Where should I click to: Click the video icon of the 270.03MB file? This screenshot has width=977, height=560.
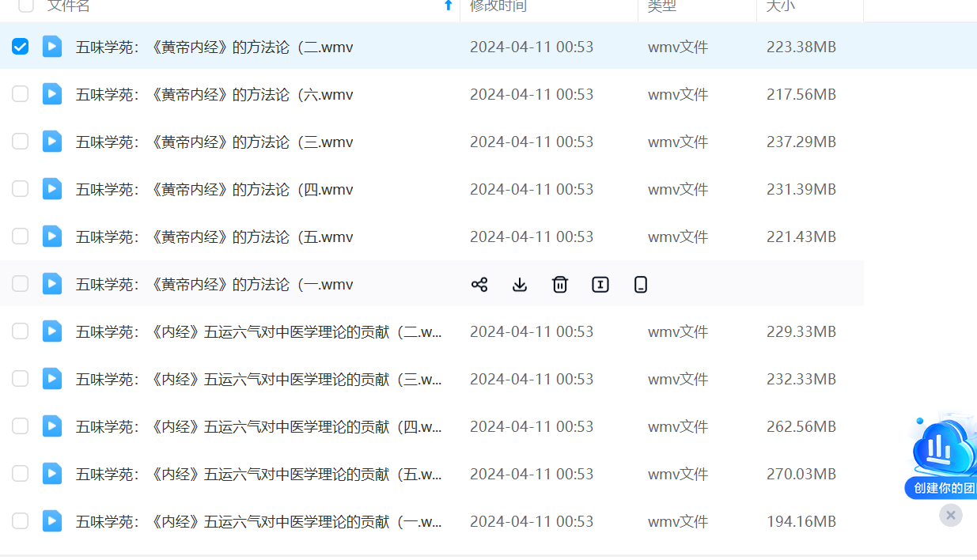[x=52, y=474]
